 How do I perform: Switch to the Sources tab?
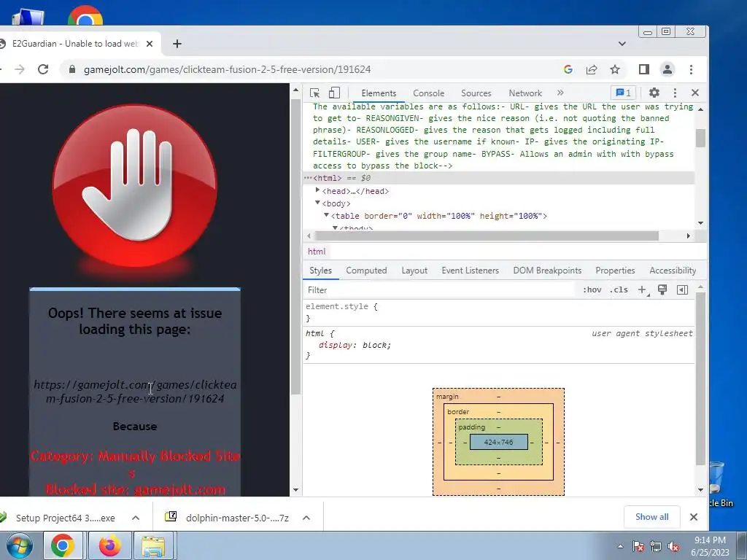(x=476, y=93)
